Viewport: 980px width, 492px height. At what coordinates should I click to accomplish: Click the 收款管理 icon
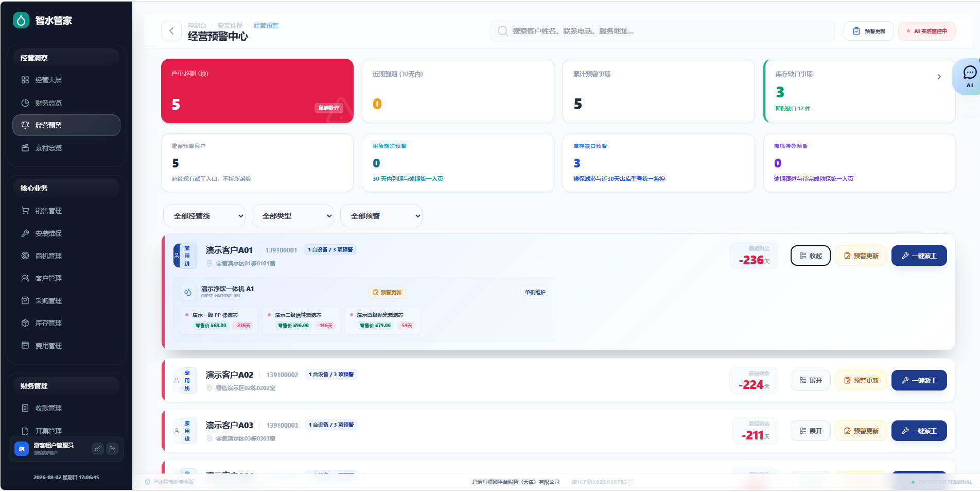[x=25, y=408]
